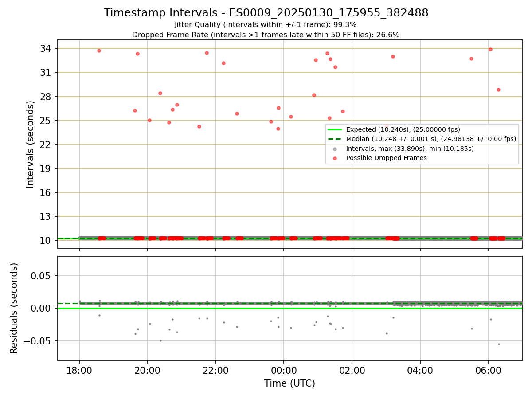Click the '31' tick on the intervals axis
The image size is (532, 399).
(45, 72)
